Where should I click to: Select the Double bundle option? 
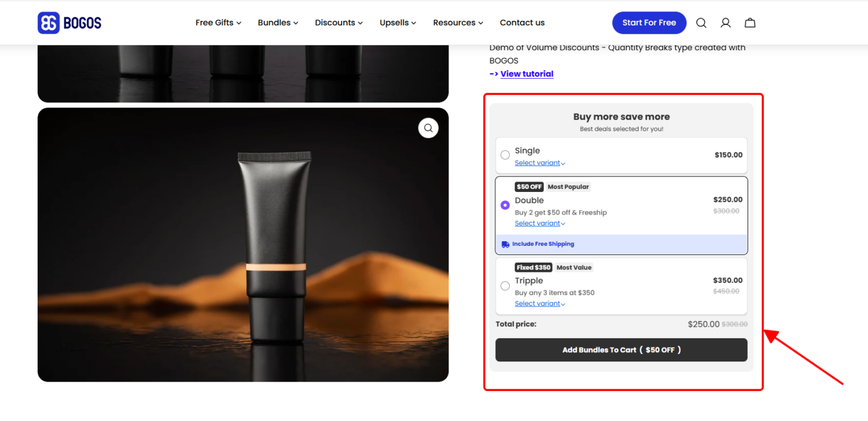click(505, 205)
